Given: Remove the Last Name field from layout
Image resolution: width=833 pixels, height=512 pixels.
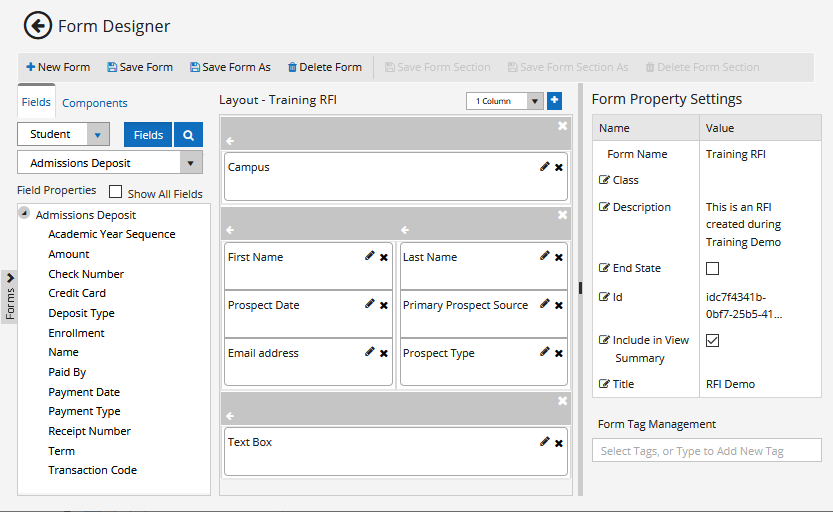Looking at the screenshot, I should (558, 257).
